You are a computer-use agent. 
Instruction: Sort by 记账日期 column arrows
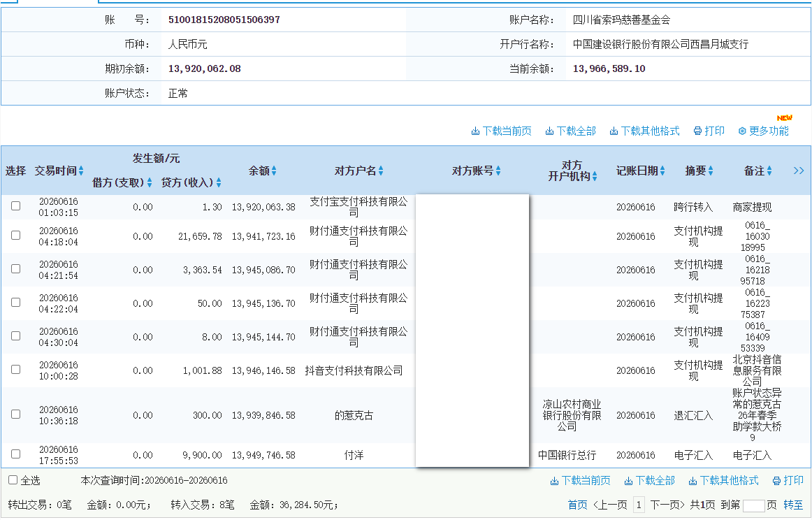pos(662,171)
